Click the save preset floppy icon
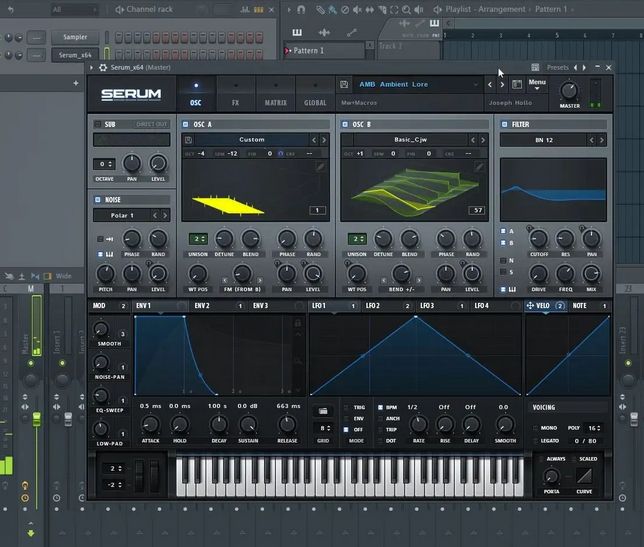The width and height of the screenshot is (644, 547). 344,85
